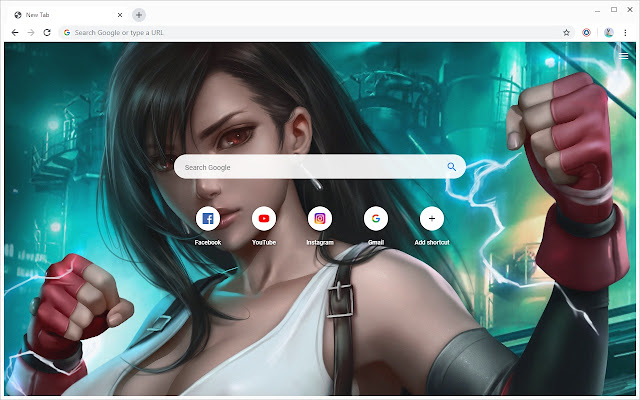Open the hamburger menu on wallpaper
The width and height of the screenshot is (640, 400).
point(623,56)
